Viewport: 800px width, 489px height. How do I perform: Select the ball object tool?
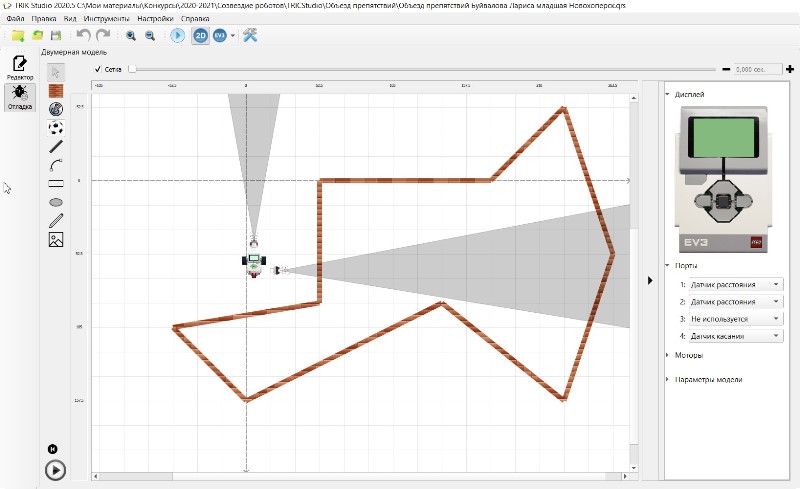pyautogui.click(x=56, y=127)
